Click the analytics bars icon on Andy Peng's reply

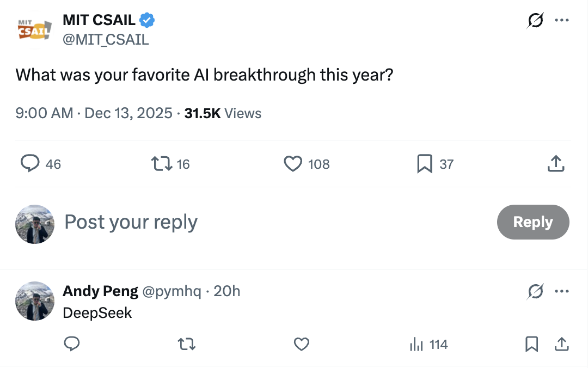pyautogui.click(x=416, y=344)
